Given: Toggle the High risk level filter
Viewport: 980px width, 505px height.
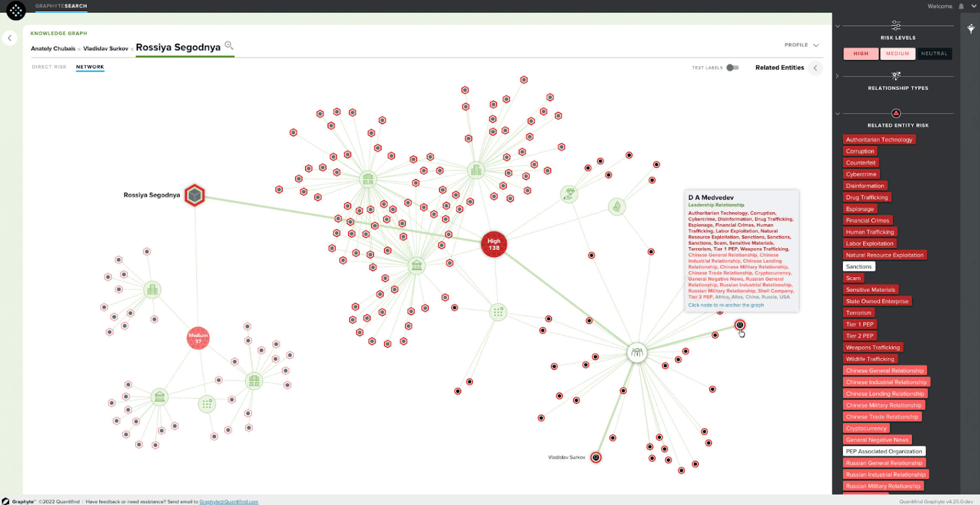Looking at the screenshot, I should [x=861, y=54].
